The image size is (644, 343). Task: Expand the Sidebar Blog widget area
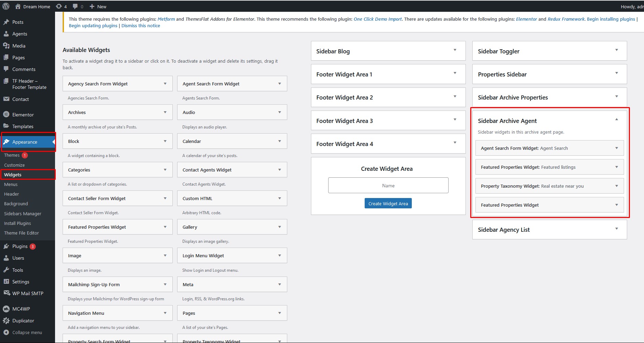click(x=455, y=50)
